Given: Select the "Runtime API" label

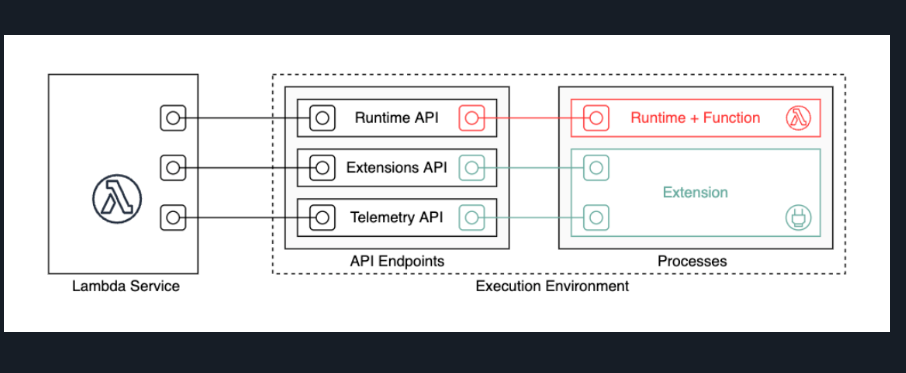Looking at the screenshot, I should 396,118.
